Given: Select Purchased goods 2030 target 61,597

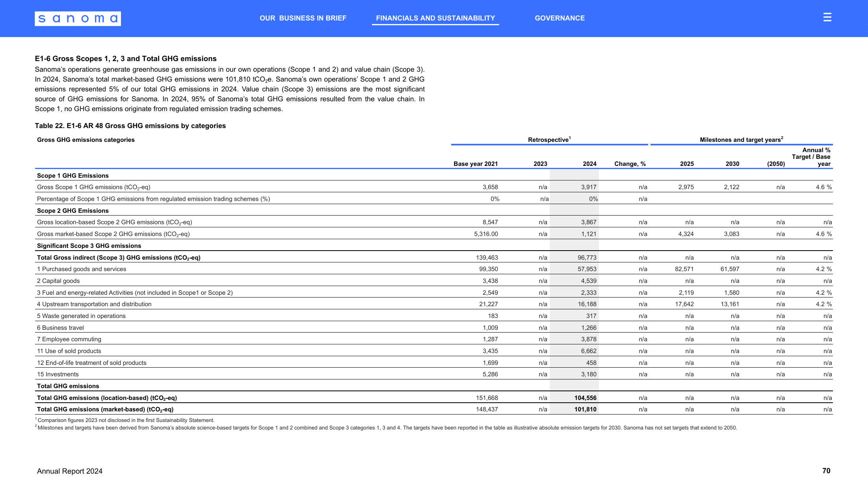Looking at the screenshot, I should [x=729, y=269].
